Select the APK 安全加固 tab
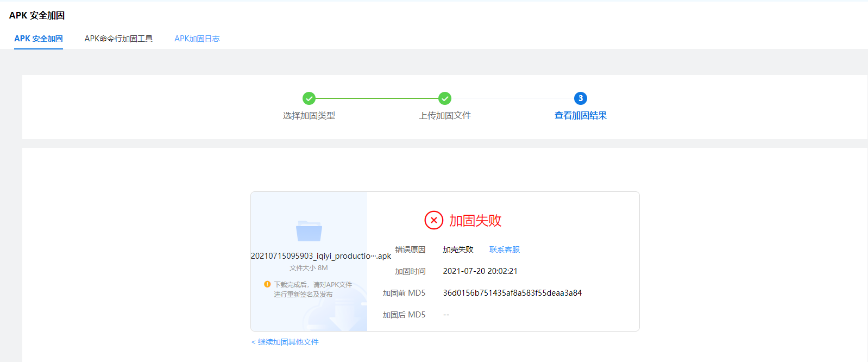Image resolution: width=868 pixels, height=362 pixels. click(x=39, y=39)
